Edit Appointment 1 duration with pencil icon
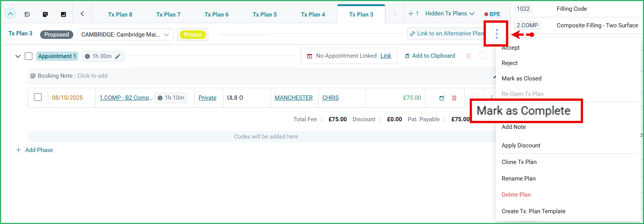This screenshot has height=224, width=644. pos(118,56)
